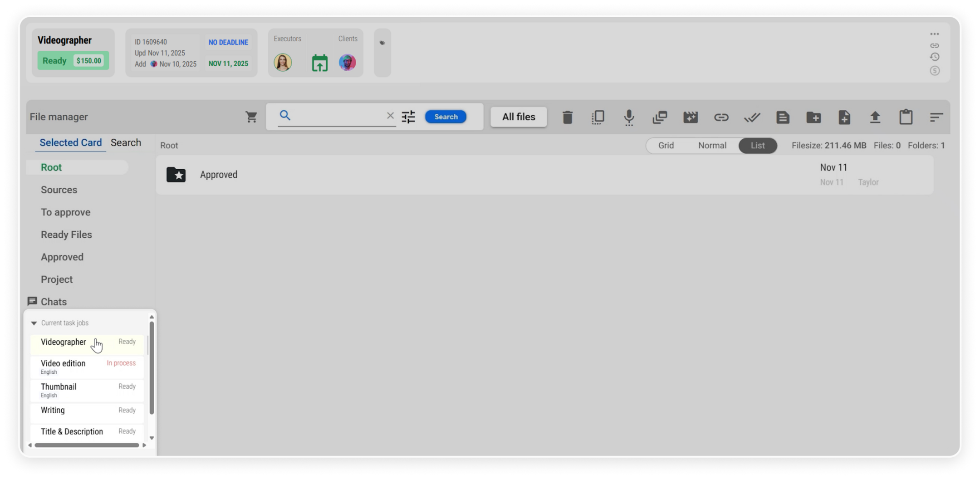
Task: Switch file view to Grid
Action: 666,146
